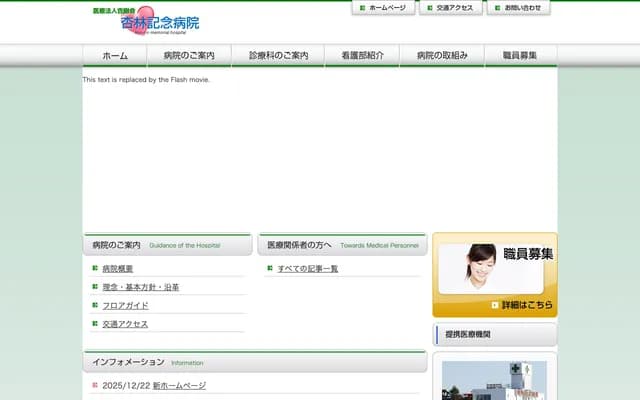Select the ホーム navigation tab
This screenshot has width=640, height=400.
[x=115, y=55]
